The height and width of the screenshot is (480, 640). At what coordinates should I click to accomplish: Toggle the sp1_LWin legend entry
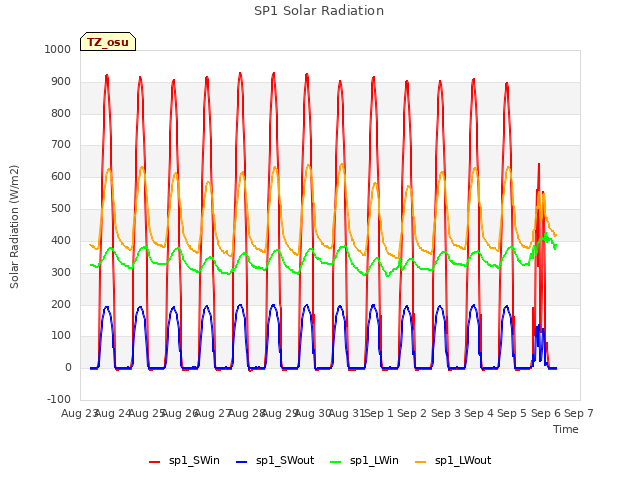click(364, 461)
